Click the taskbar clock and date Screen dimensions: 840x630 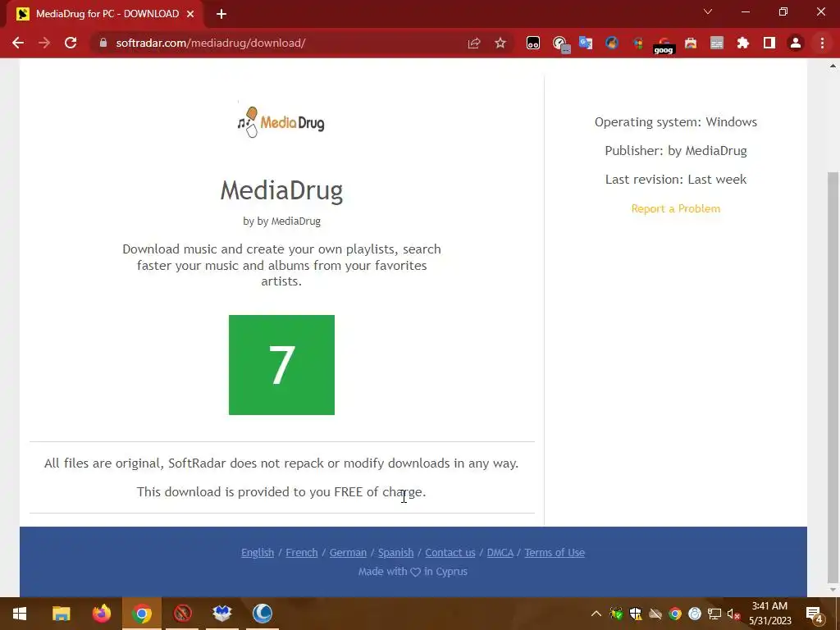point(769,614)
